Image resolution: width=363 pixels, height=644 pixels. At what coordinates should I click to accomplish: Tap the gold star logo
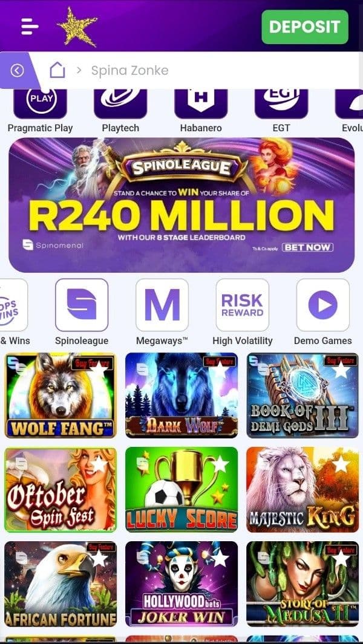[77, 27]
